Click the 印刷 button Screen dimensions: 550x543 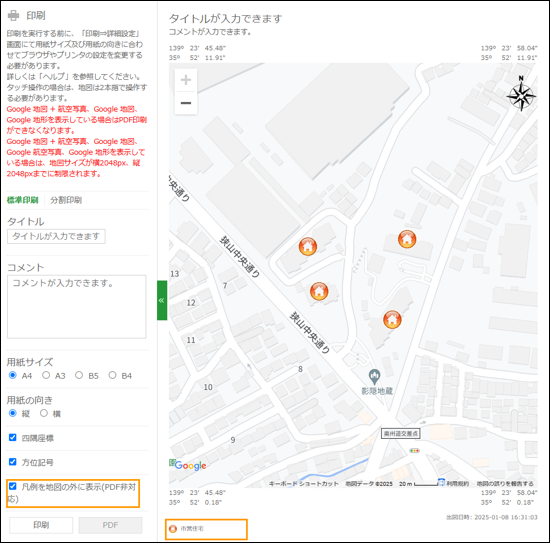pos(41,525)
